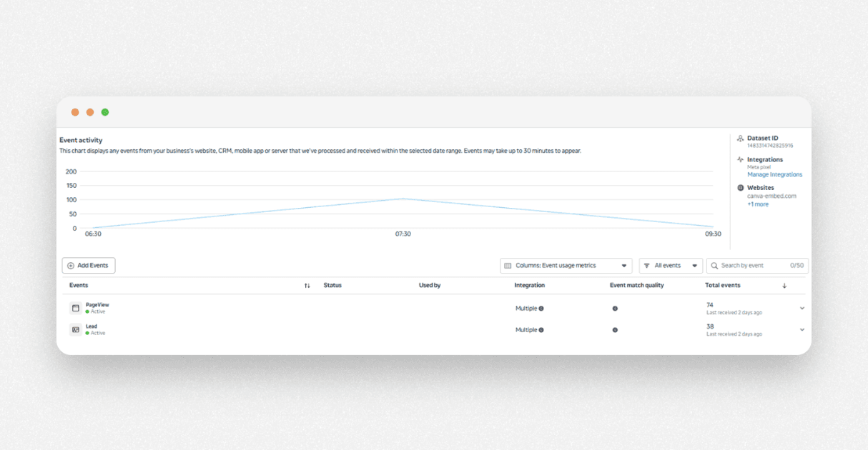Click the PageView event icon
The height and width of the screenshot is (450, 868).
pos(76,309)
